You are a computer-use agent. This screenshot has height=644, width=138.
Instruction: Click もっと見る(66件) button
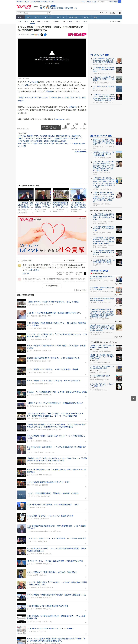coord(52,286)
